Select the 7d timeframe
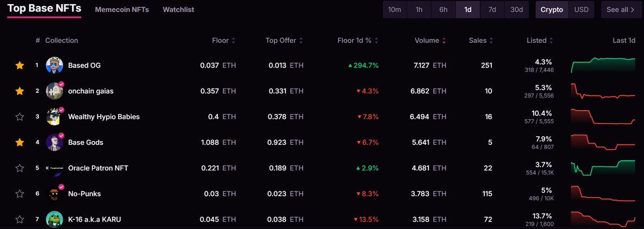 (x=492, y=10)
